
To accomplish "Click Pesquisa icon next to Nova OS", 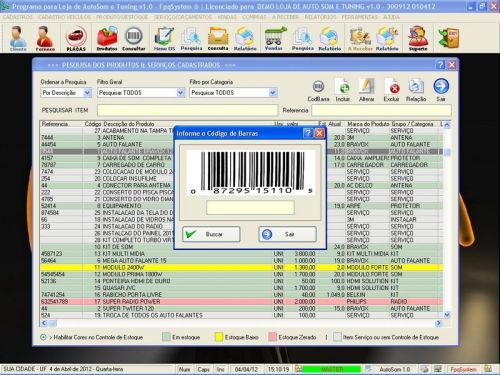I will [x=191, y=39].
